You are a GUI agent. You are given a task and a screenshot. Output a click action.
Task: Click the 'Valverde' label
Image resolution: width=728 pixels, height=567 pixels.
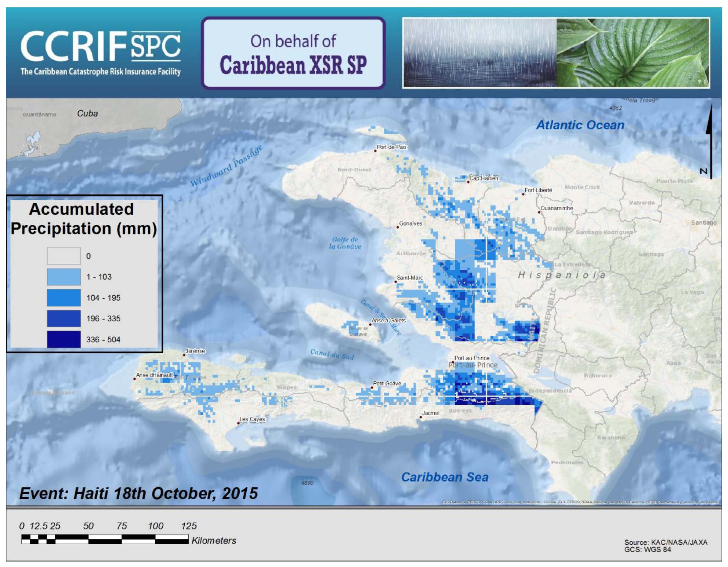point(642,203)
